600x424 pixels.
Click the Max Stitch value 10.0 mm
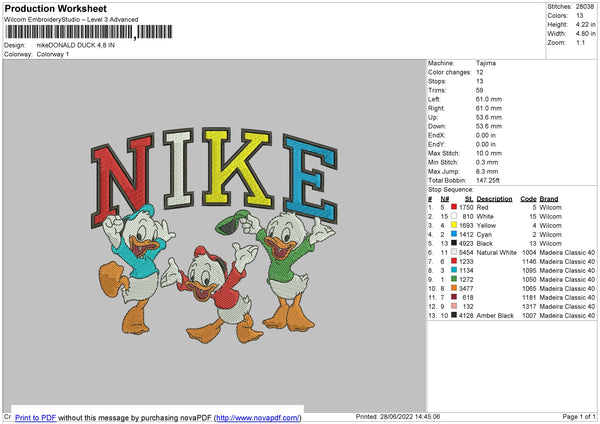(x=488, y=153)
